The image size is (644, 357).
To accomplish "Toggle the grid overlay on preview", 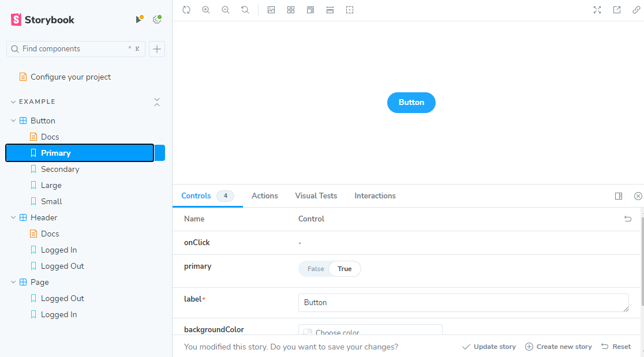I will click(291, 10).
